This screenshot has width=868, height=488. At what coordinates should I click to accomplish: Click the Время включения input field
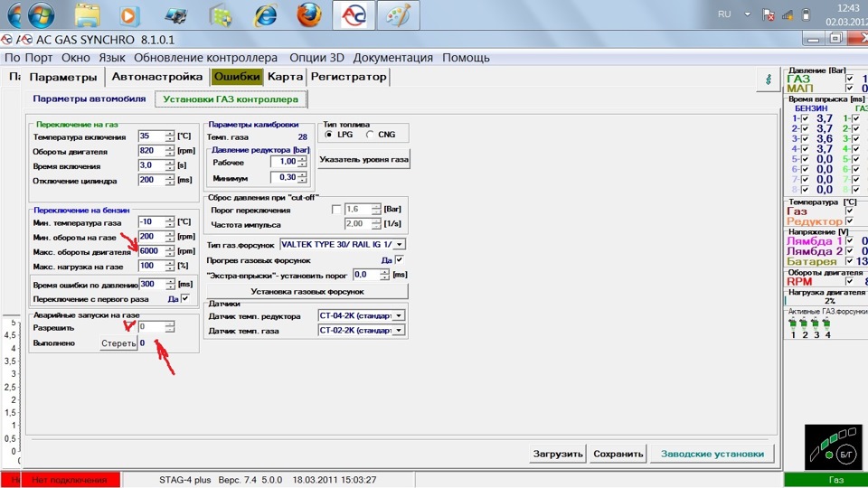152,165
